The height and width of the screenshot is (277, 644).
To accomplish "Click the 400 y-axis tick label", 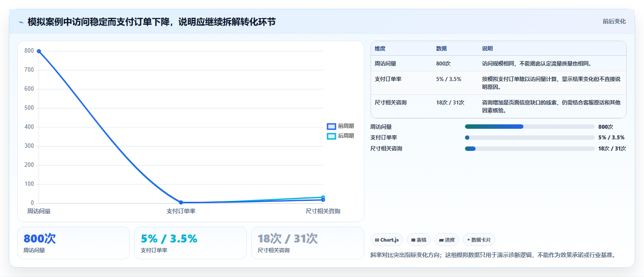I will pos(29,127).
